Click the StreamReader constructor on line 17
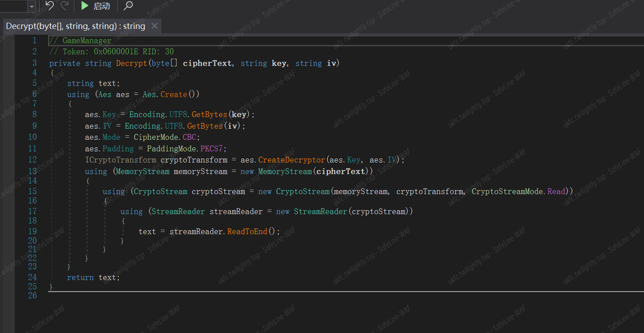 [x=320, y=211]
